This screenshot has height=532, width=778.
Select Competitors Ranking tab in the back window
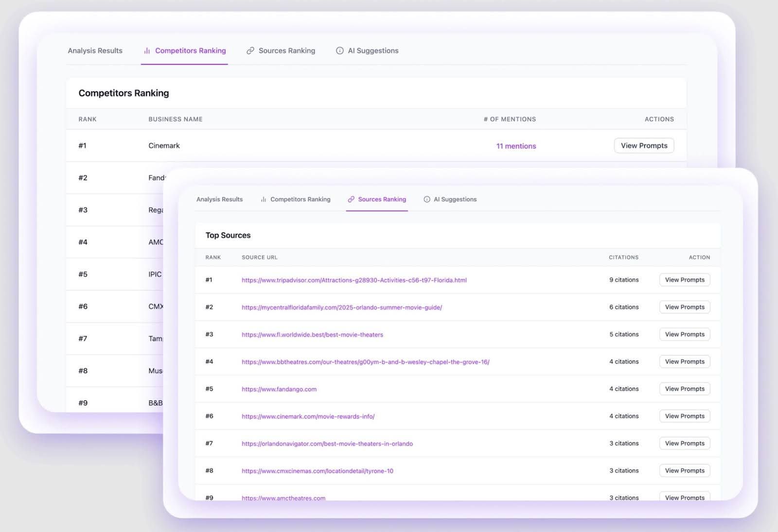[185, 51]
